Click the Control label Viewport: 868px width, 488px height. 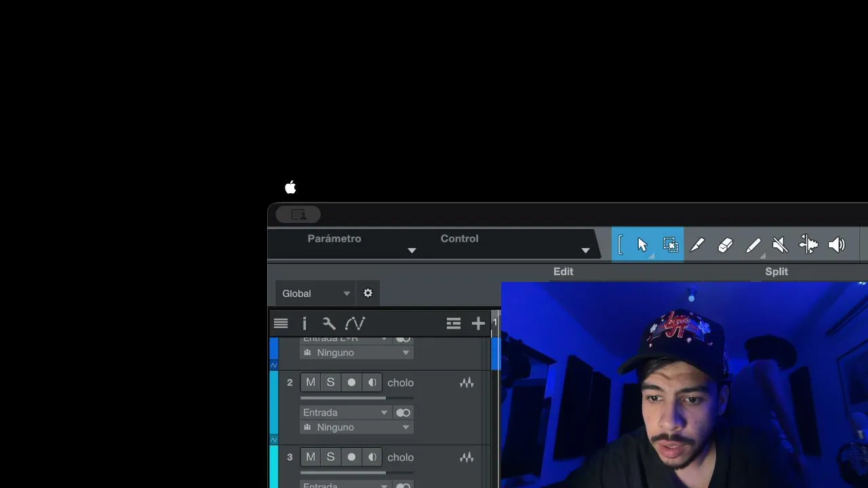pyautogui.click(x=460, y=239)
